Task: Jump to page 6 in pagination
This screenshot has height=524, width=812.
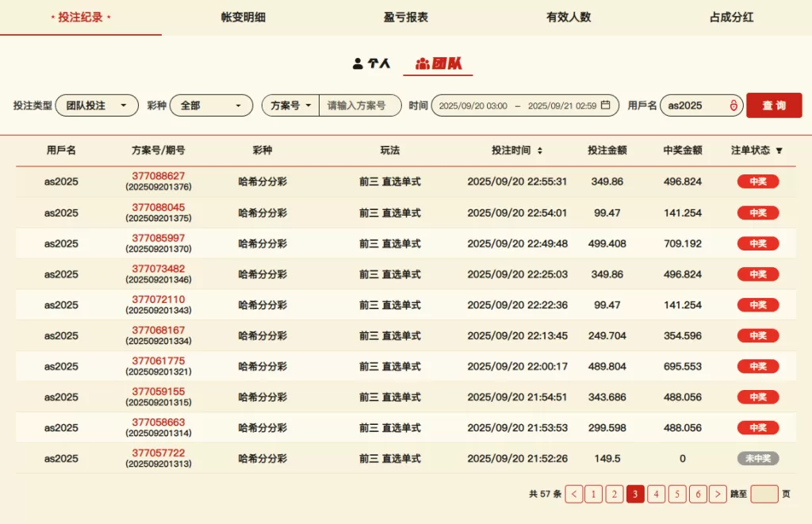Action: click(x=698, y=494)
